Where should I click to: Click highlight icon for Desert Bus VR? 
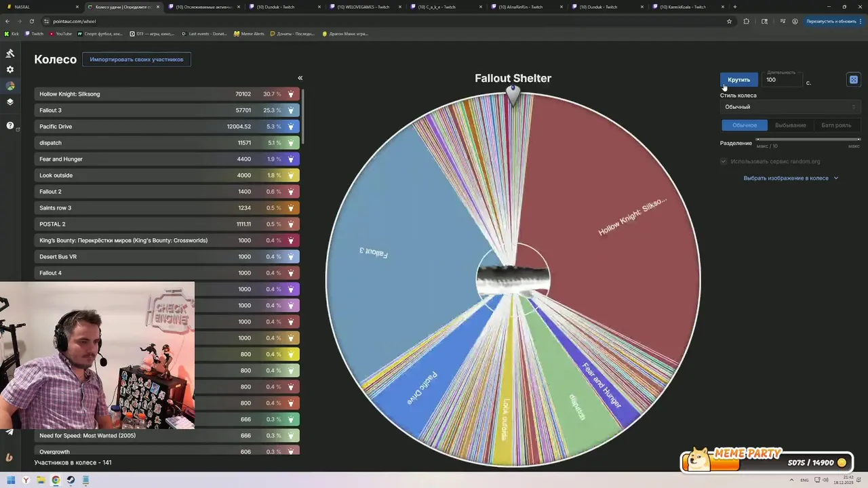coord(291,257)
